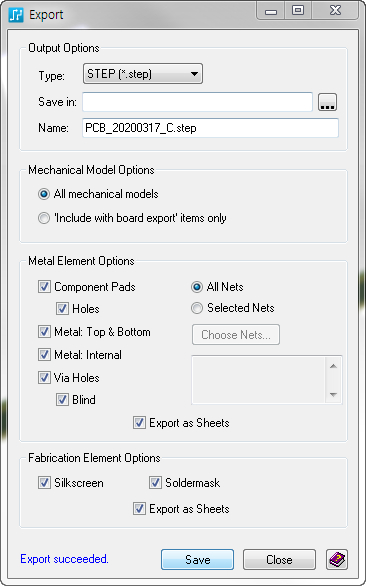Select the Selected Nets radio button
366x586 pixels.
pyautogui.click(x=197, y=308)
